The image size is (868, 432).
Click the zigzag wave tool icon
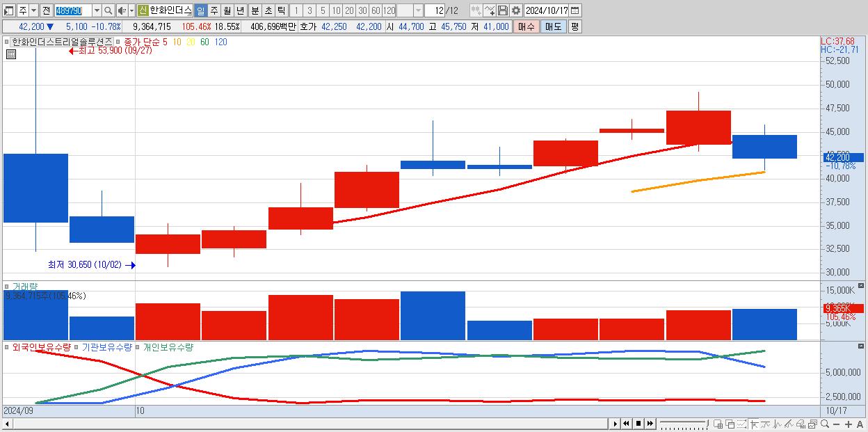pos(778,424)
